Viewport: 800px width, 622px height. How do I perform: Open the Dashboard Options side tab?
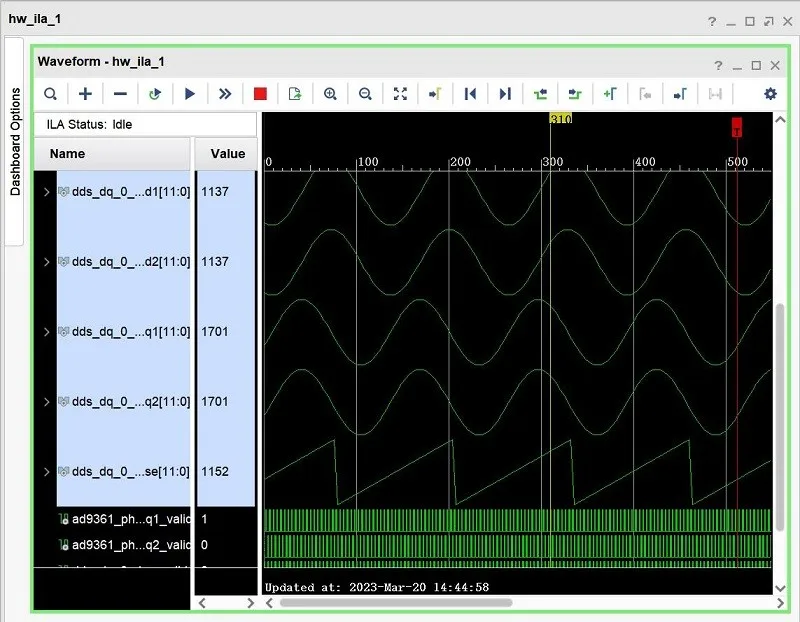(x=15, y=141)
